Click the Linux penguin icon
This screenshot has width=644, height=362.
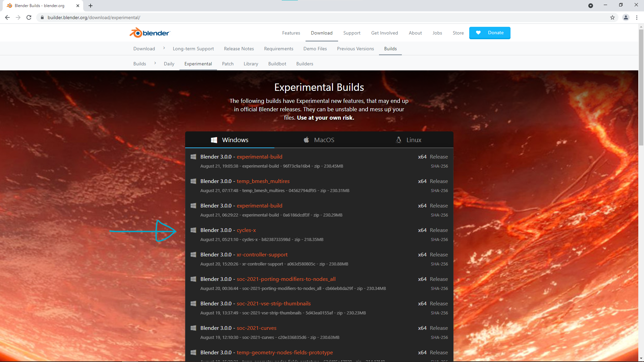(398, 140)
